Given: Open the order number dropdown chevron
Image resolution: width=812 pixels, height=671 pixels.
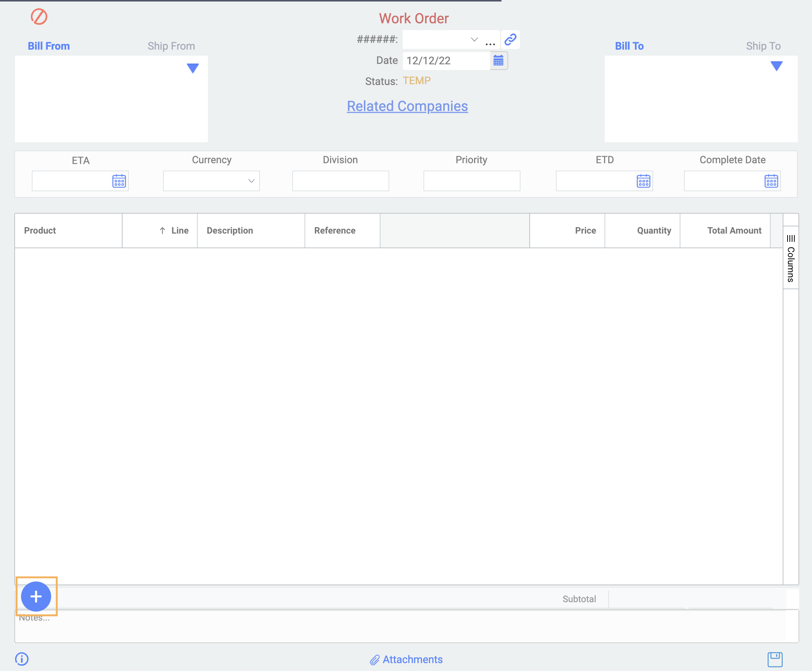Looking at the screenshot, I should (474, 39).
